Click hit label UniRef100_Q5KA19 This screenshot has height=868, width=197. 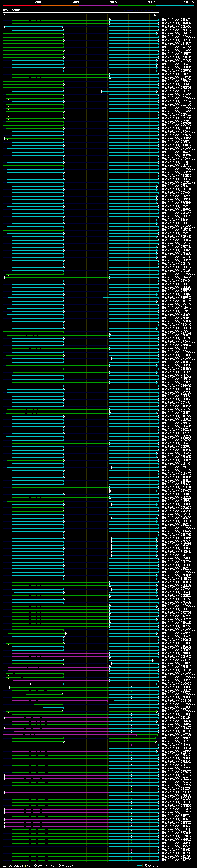(x=177, y=453)
